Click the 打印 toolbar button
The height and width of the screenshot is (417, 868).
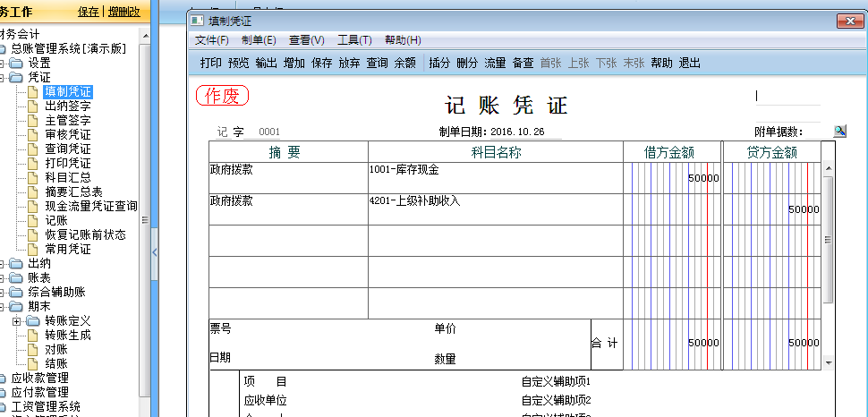pyautogui.click(x=211, y=63)
